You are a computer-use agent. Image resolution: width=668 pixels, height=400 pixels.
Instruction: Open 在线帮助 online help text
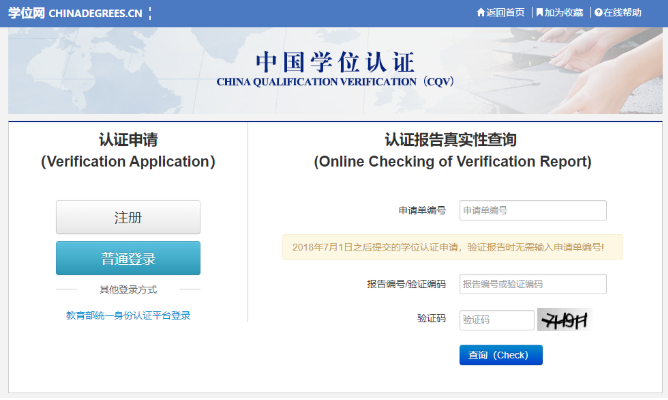pos(624,13)
